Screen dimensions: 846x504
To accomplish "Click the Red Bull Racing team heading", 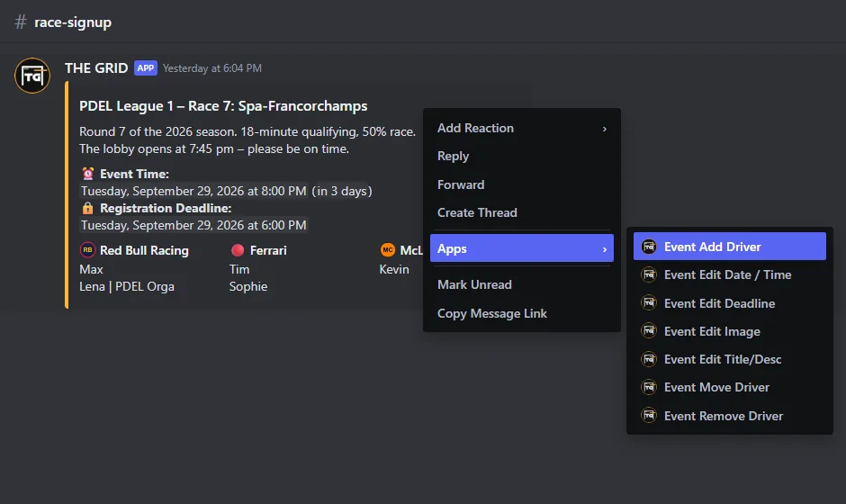I will (x=144, y=250).
